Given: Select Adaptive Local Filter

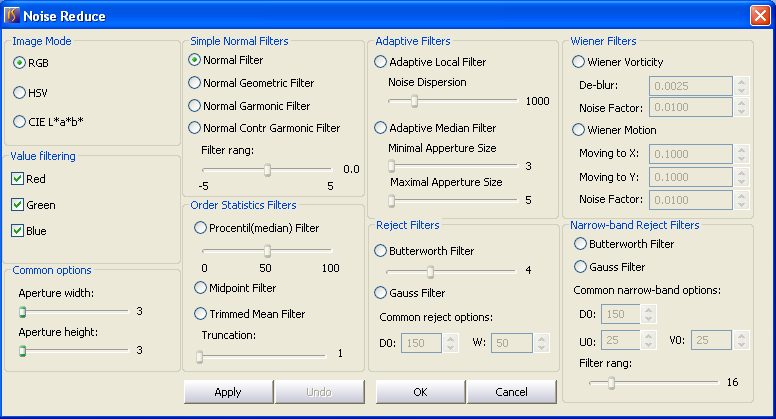Looking at the screenshot, I should click(x=381, y=62).
